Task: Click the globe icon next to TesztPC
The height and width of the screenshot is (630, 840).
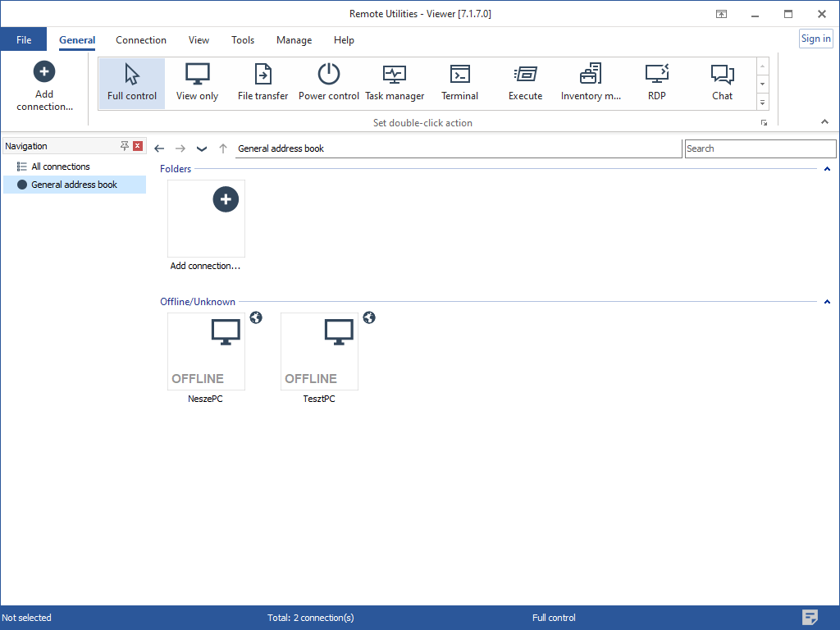Action: [x=369, y=317]
